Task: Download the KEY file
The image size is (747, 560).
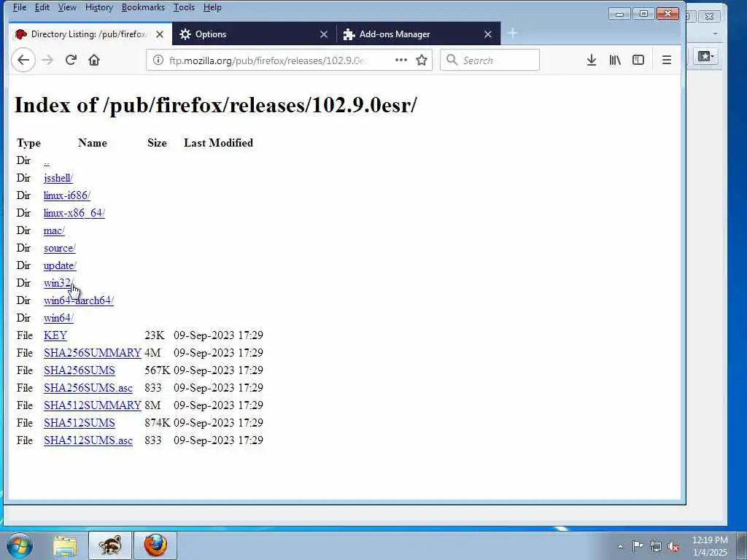Action: (x=55, y=335)
